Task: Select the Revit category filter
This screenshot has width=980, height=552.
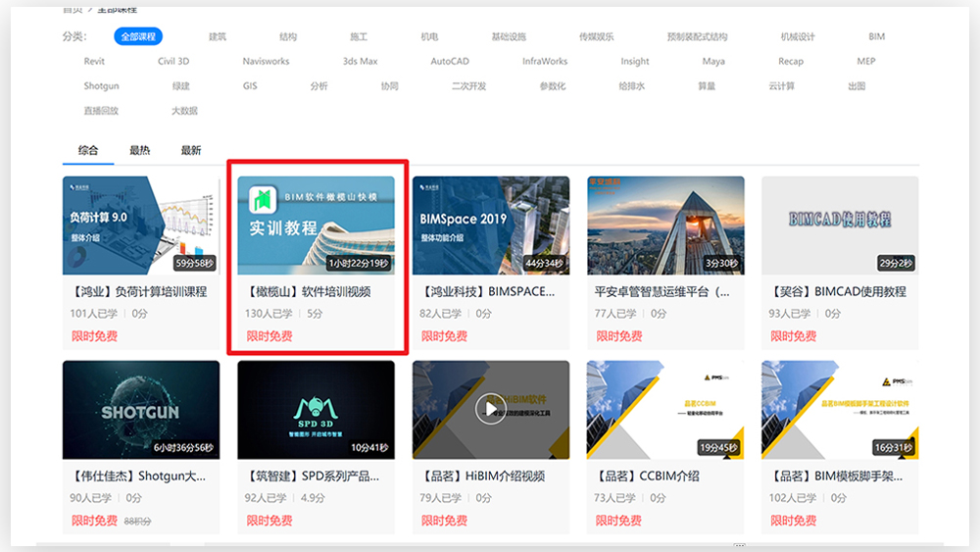Action: (94, 61)
